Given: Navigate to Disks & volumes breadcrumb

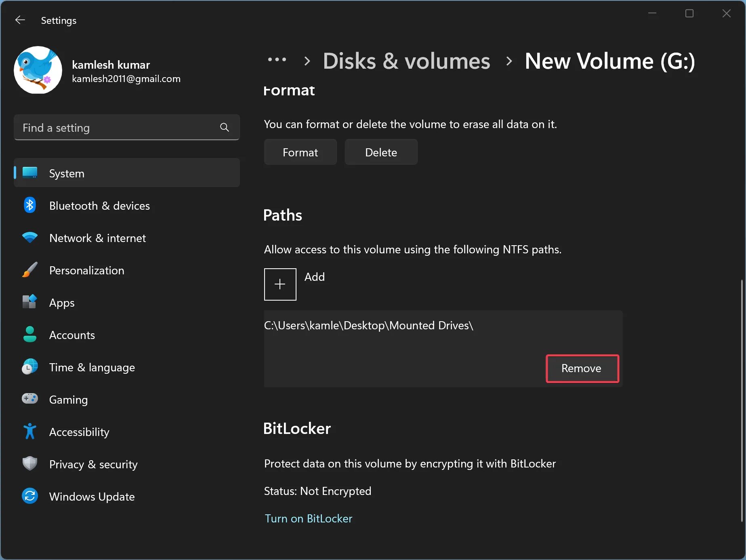Looking at the screenshot, I should [x=406, y=61].
